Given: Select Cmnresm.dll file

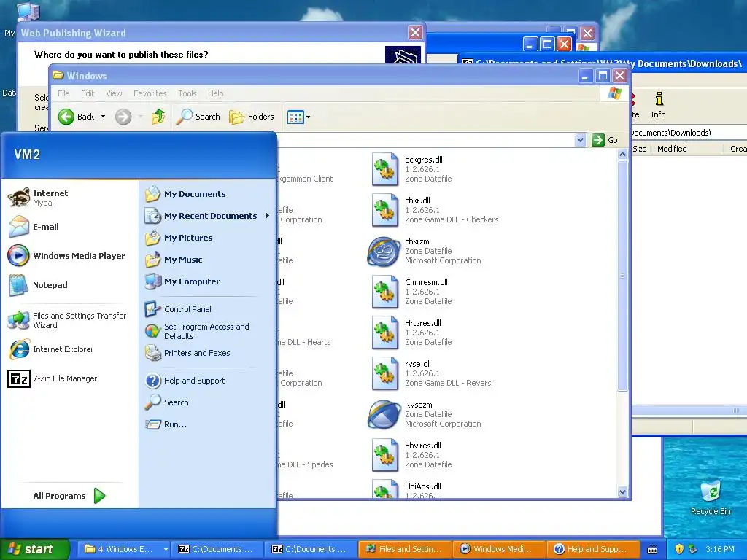Looking at the screenshot, I should 412,292.
